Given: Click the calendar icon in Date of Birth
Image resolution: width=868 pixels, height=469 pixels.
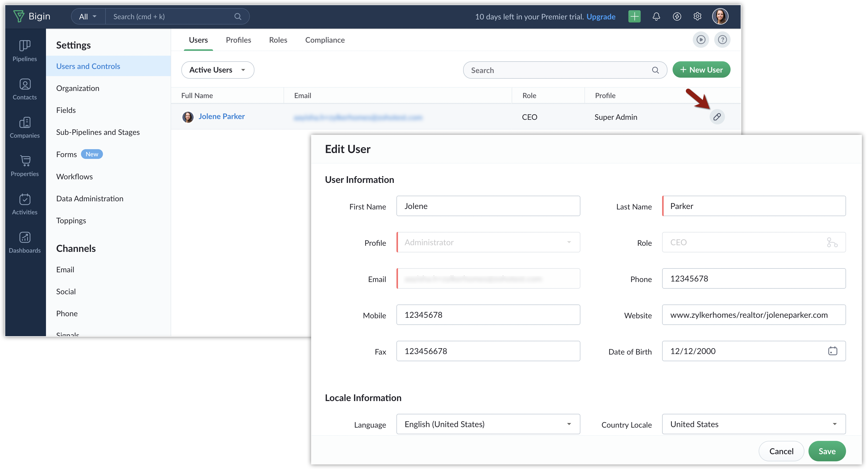Looking at the screenshot, I should 832,351.
